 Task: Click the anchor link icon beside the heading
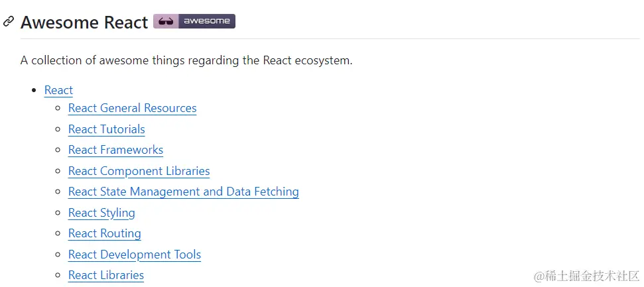[x=9, y=22]
